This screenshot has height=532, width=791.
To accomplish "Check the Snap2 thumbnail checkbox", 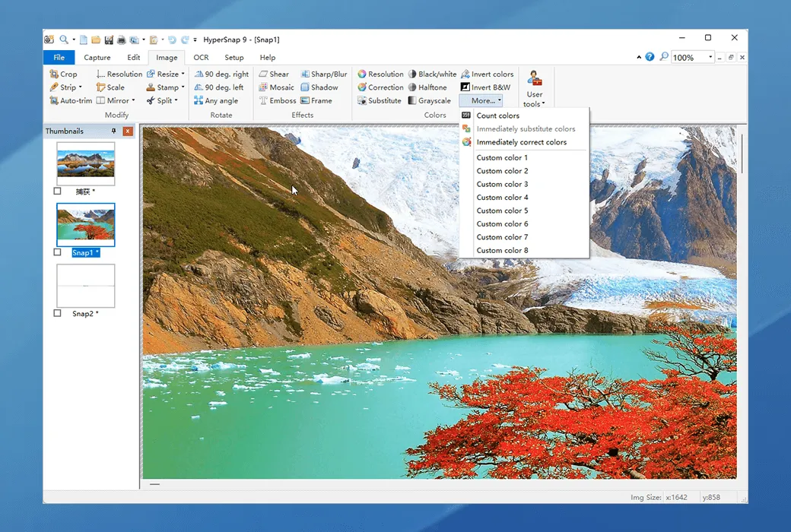I will [x=57, y=312].
